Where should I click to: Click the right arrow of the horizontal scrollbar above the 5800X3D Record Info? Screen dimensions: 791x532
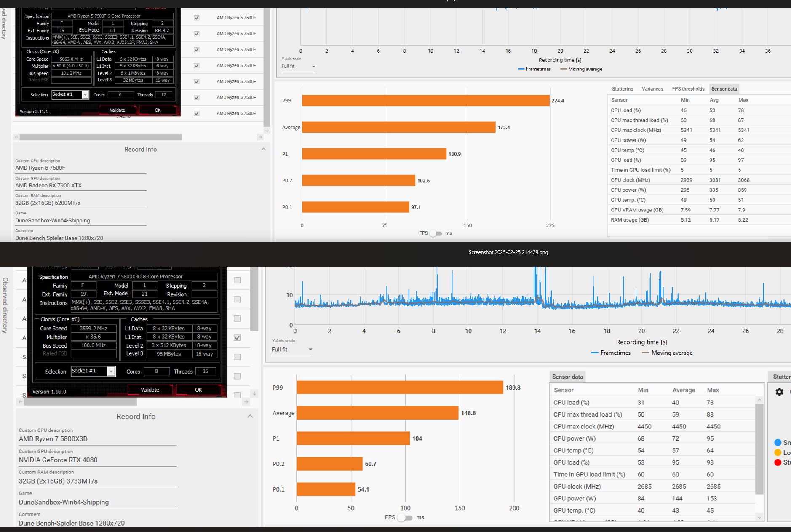246,402
